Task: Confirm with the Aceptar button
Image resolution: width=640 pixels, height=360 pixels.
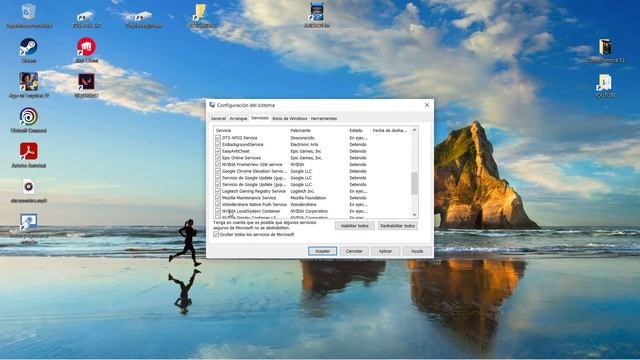Action: tap(322, 251)
